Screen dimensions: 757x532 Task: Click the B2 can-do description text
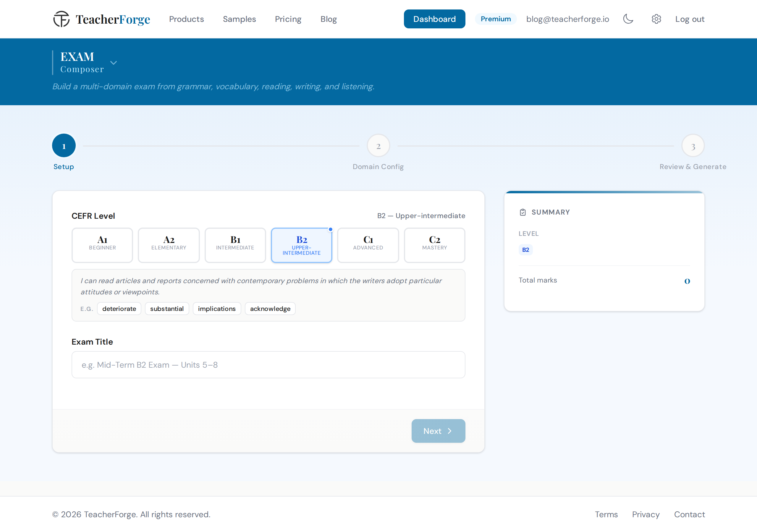coord(261,286)
